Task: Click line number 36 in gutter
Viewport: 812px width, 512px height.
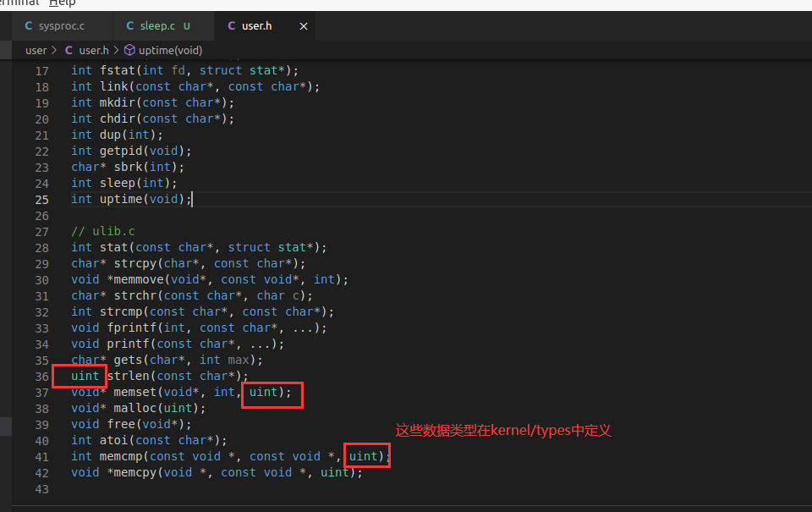Action: pyautogui.click(x=42, y=377)
